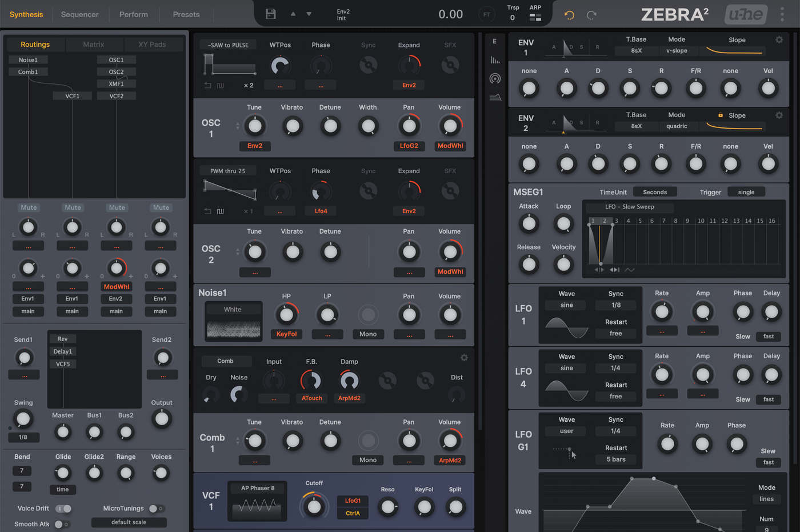This screenshot has width=800, height=532.
Task: Select the E icon in the side strip
Action: pos(495,41)
